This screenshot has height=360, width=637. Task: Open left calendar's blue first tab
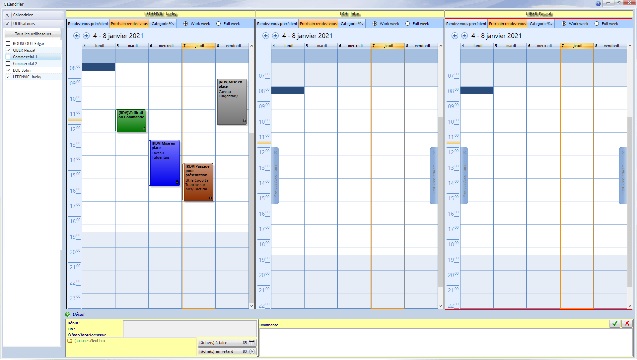88,24
